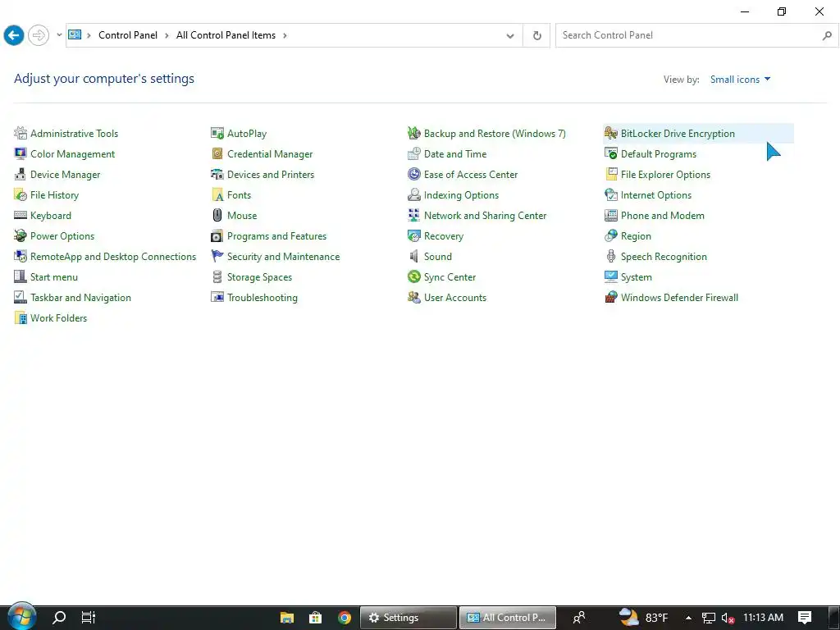Image resolution: width=840 pixels, height=630 pixels.
Task: Click the taskbar search magnifier
Action: pos(58,618)
